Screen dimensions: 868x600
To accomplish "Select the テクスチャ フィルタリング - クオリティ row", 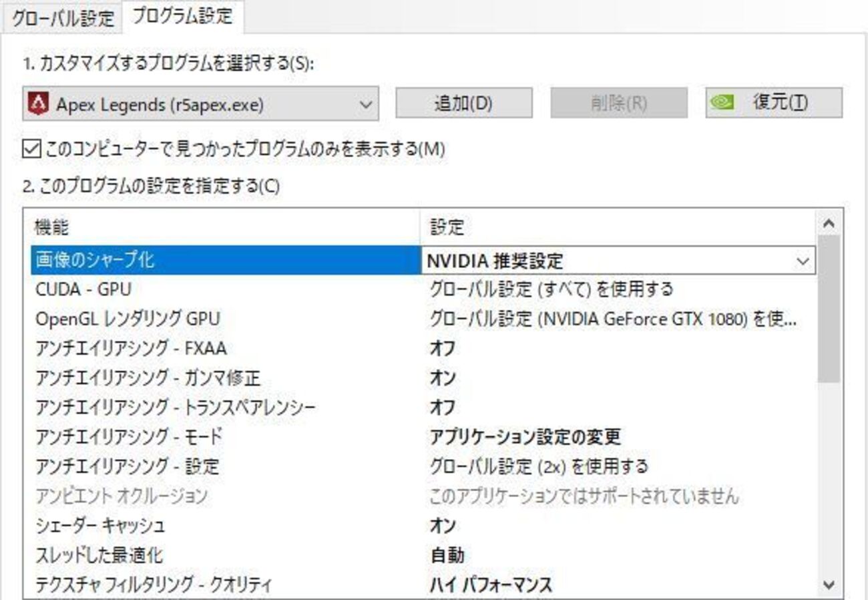I will (423, 585).
